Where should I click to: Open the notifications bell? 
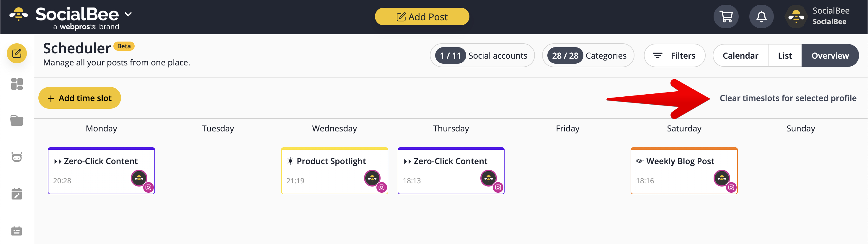pyautogui.click(x=761, y=17)
